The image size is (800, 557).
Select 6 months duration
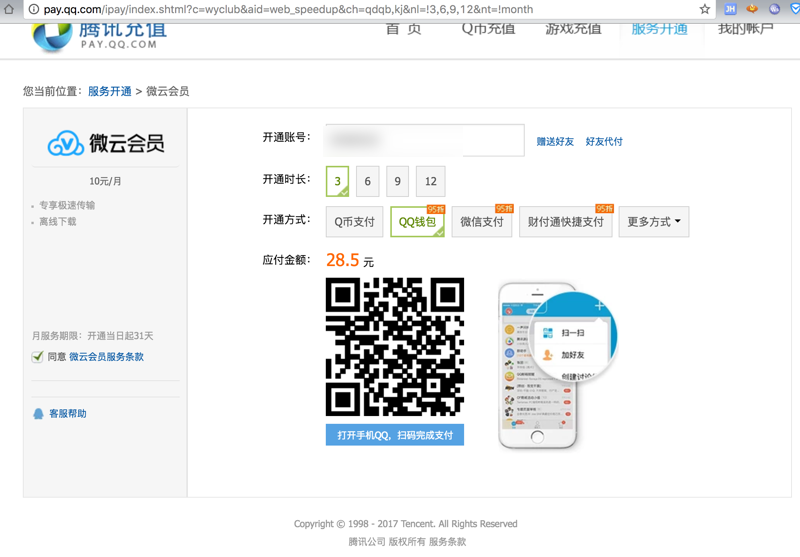367,181
